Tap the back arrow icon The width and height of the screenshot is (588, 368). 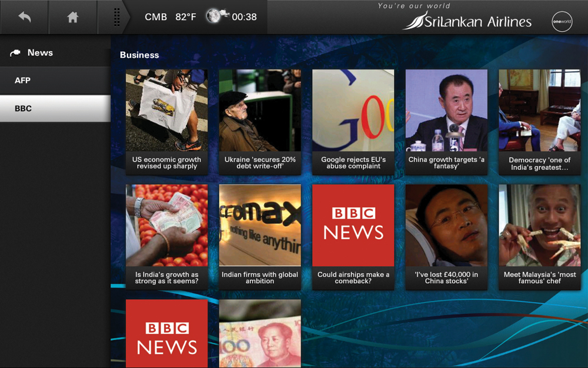tap(24, 17)
